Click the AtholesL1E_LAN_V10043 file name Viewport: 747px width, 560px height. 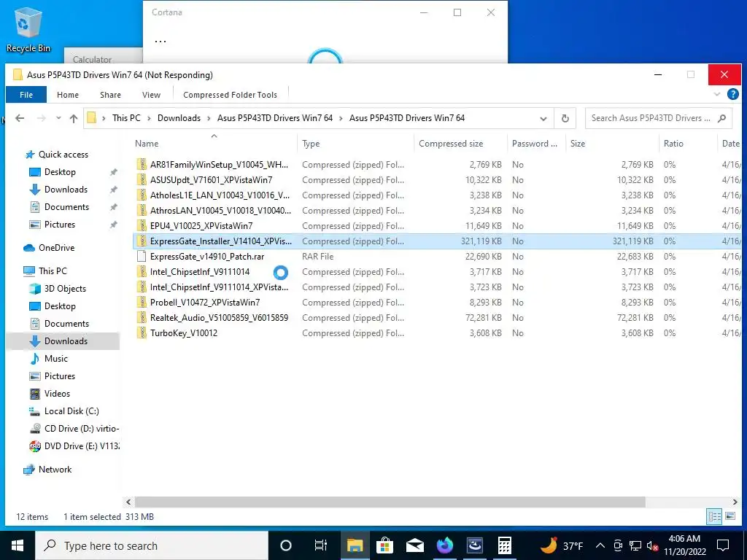click(220, 195)
